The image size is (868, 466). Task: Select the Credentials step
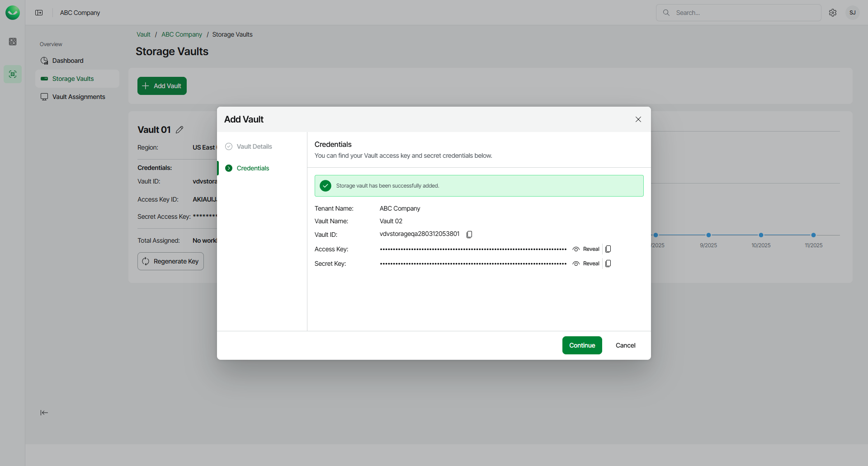click(x=253, y=168)
